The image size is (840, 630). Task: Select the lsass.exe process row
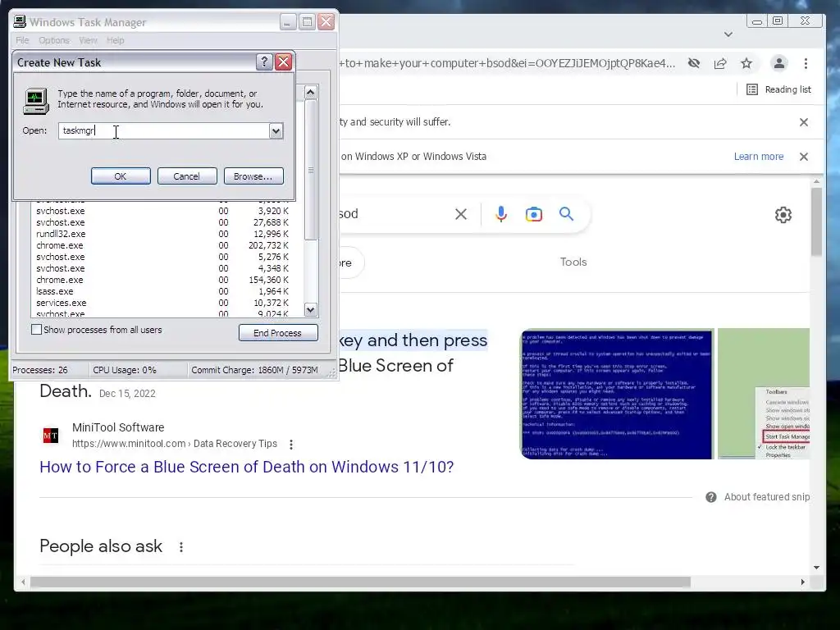[x=163, y=291]
